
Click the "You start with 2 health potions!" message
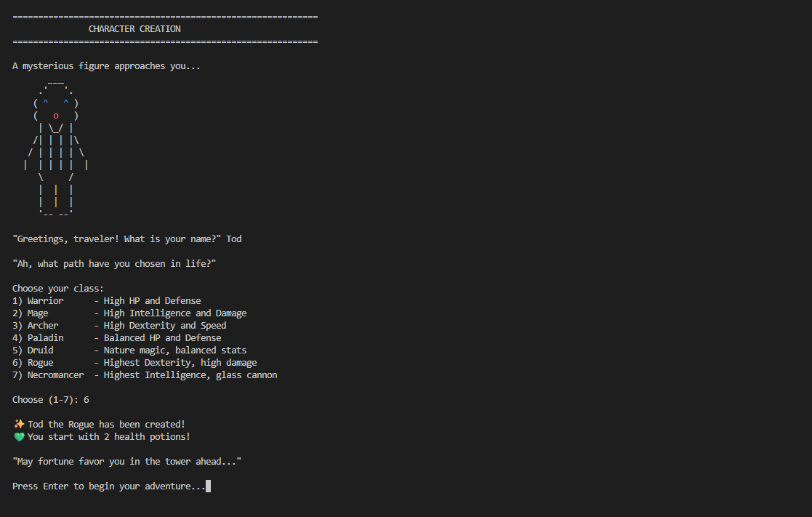pyautogui.click(x=109, y=437)
